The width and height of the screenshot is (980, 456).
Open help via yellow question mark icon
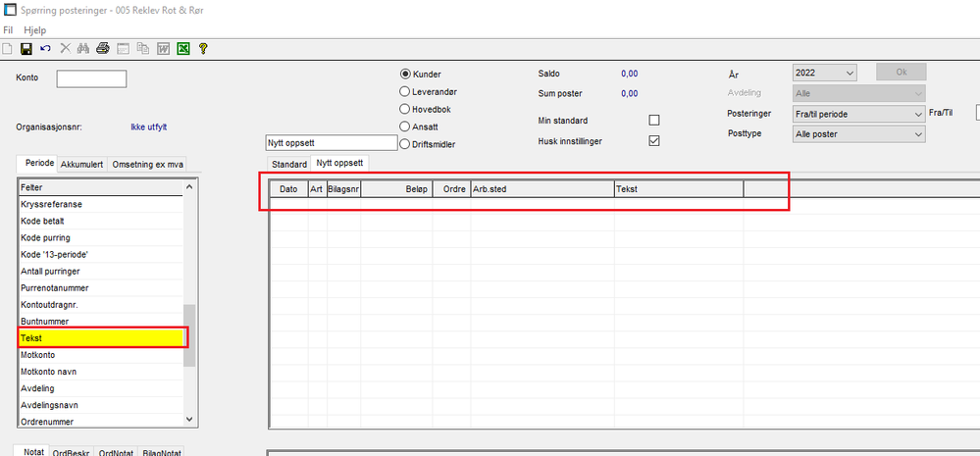click(202, 49)
